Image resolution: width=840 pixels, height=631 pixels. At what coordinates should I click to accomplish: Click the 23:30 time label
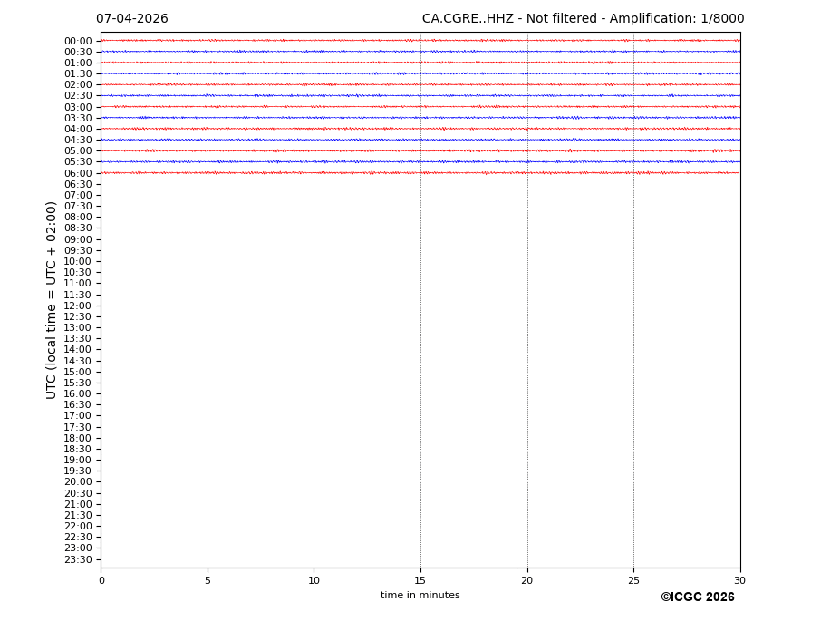[78, 559]
